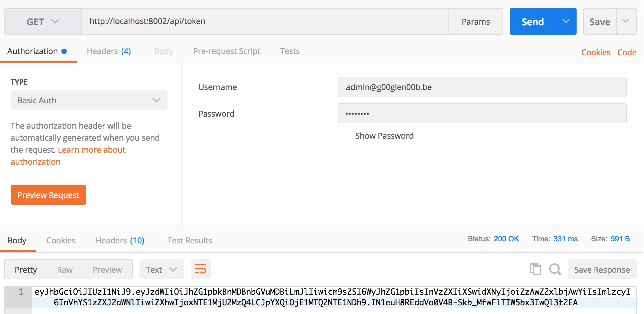644x314 pixels.
Task: Open the Code generation panel
Action: (x=627, y=52)
